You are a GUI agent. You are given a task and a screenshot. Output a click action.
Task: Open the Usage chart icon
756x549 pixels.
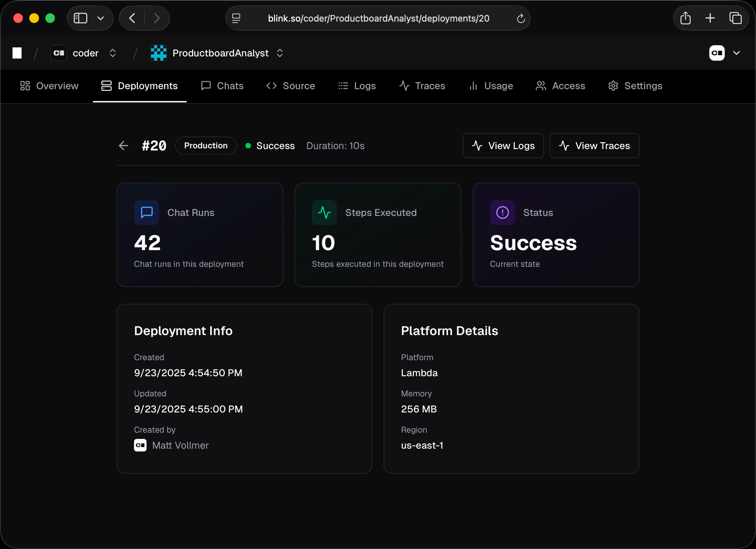(x=473, y=86)
